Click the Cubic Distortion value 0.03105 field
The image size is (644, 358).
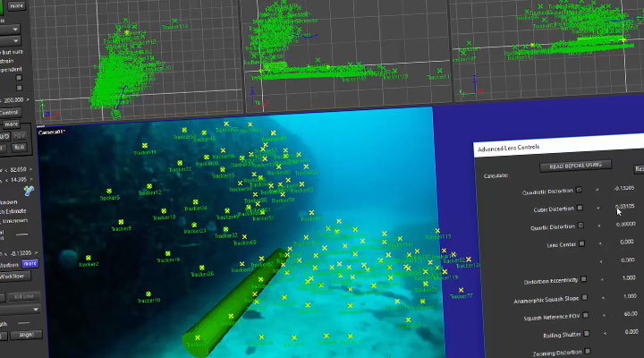pos(624,207)
